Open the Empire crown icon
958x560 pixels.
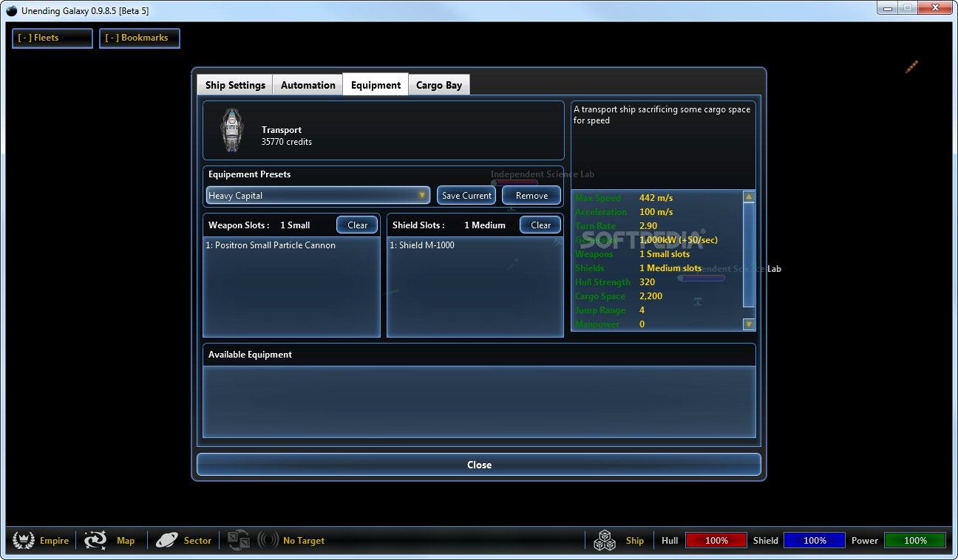pyautogui.click(x=24, y=540)
